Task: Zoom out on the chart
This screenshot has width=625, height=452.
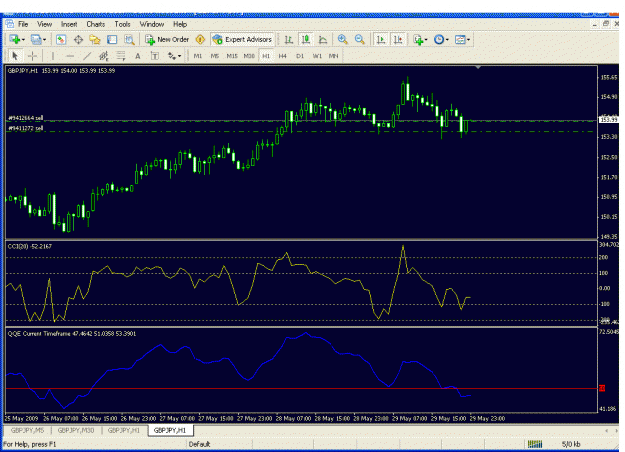Action: [x=360, y=39]
